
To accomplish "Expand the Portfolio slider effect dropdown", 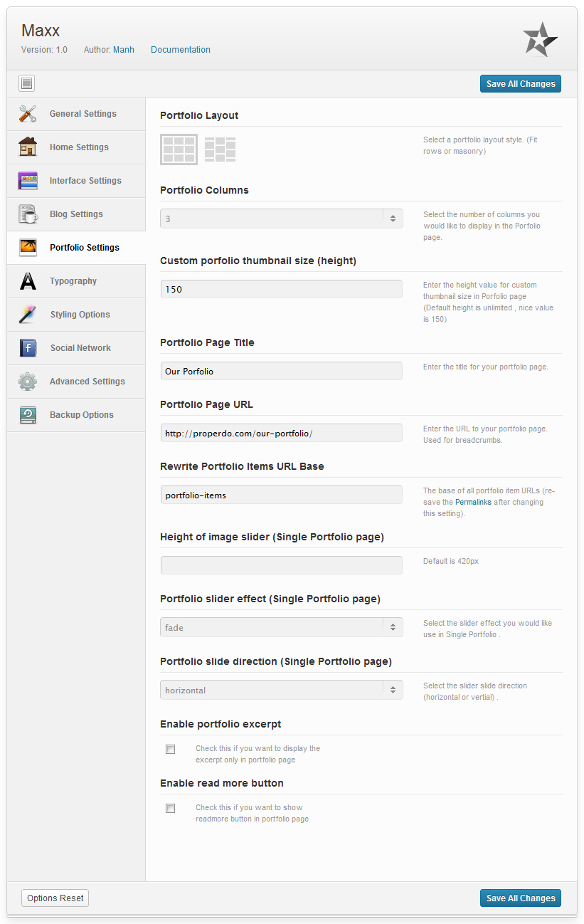I will tap(282, 627).
